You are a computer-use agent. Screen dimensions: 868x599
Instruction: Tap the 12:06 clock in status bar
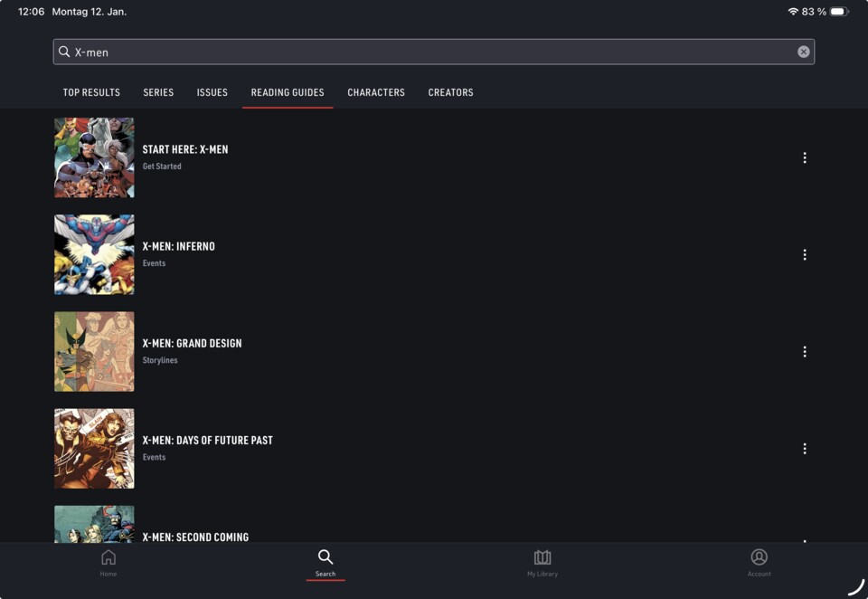[31, 12]
